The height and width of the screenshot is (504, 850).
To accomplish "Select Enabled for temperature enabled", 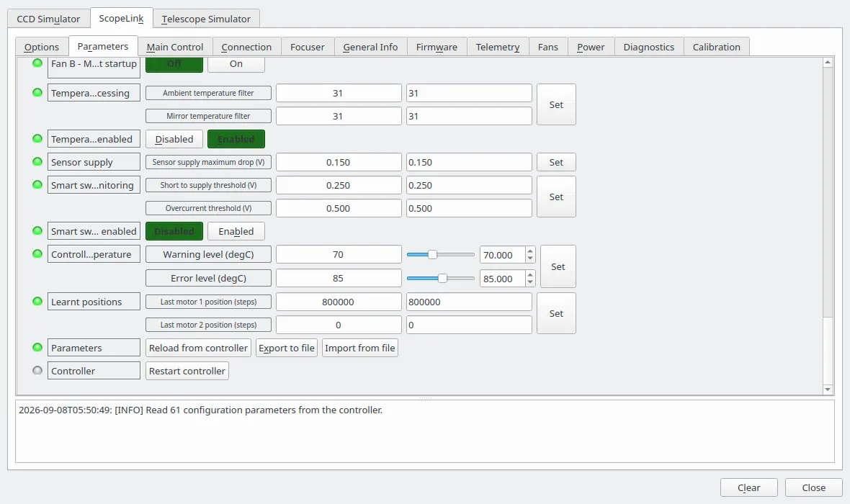I will click(x=236, y=139).
